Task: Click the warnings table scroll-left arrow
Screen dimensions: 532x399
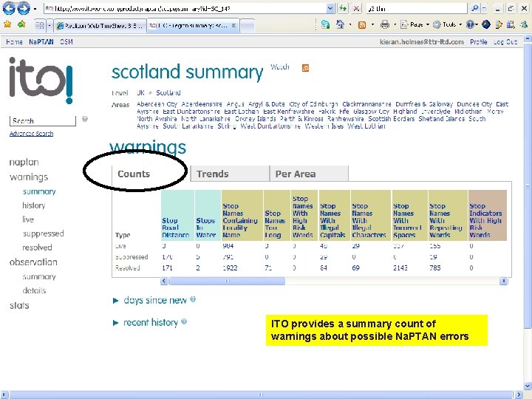Action: coord(164,281)
